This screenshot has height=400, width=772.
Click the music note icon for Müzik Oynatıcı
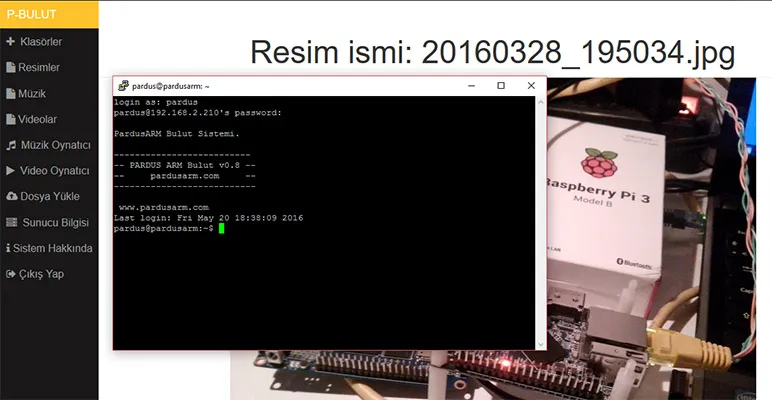click(10, 145)
